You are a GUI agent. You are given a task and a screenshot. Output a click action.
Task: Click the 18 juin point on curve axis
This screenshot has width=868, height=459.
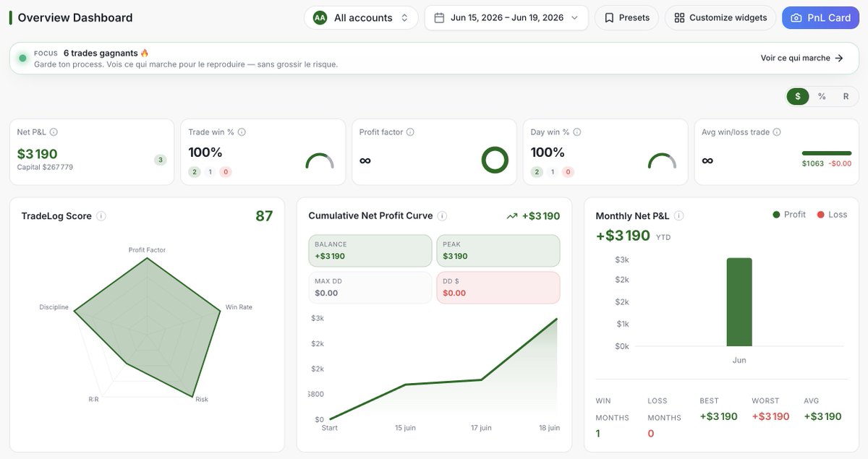click(x=549, y=428)
